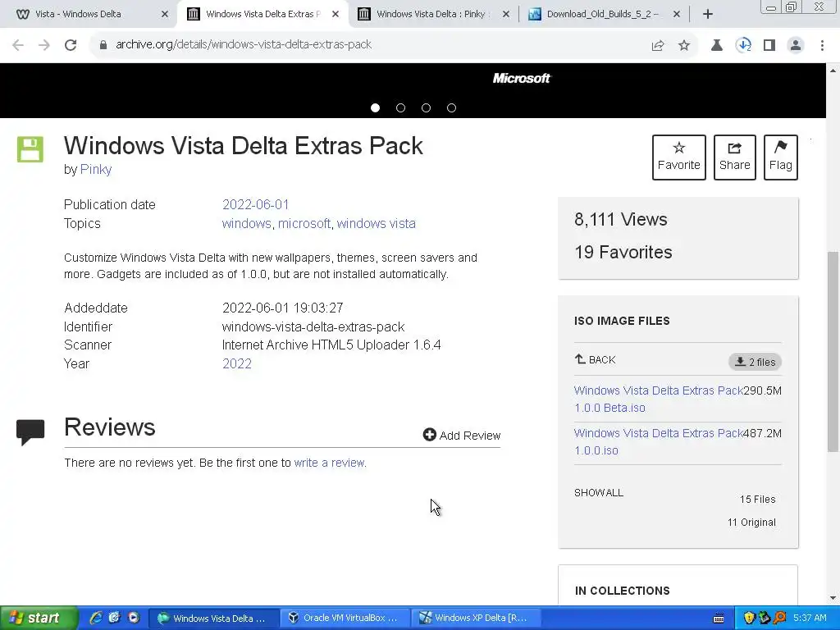
Task: Select second carousel dot indicator
Action: (x=400, y=107)
